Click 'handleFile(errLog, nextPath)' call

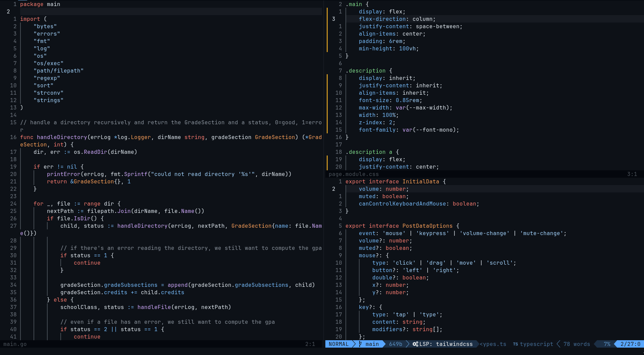tap(184, 307)
